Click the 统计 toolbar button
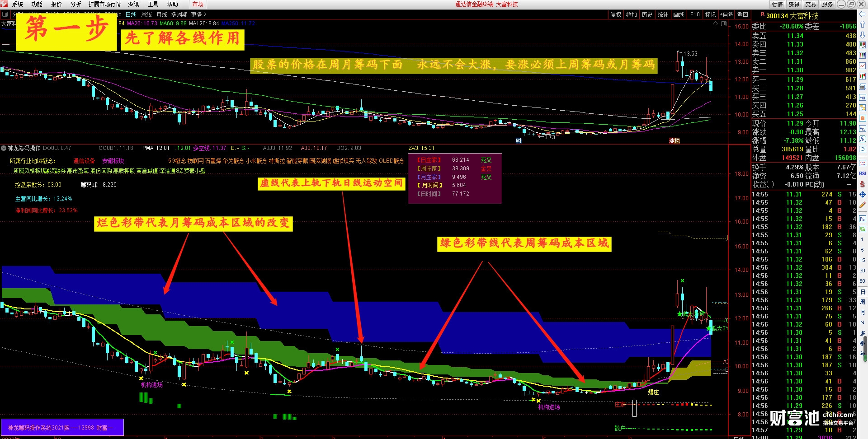868x439 pixels. pyautogui.click(x=663, y=14)
